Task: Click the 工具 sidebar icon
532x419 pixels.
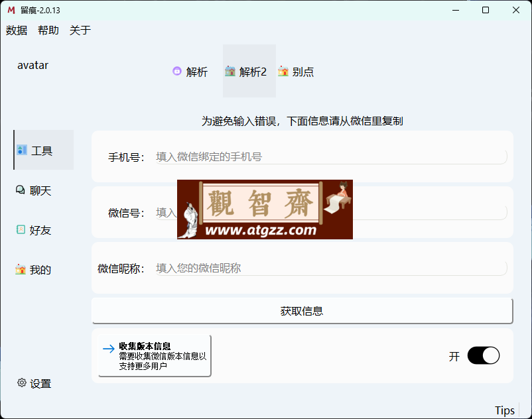Action: click(22, 150)
